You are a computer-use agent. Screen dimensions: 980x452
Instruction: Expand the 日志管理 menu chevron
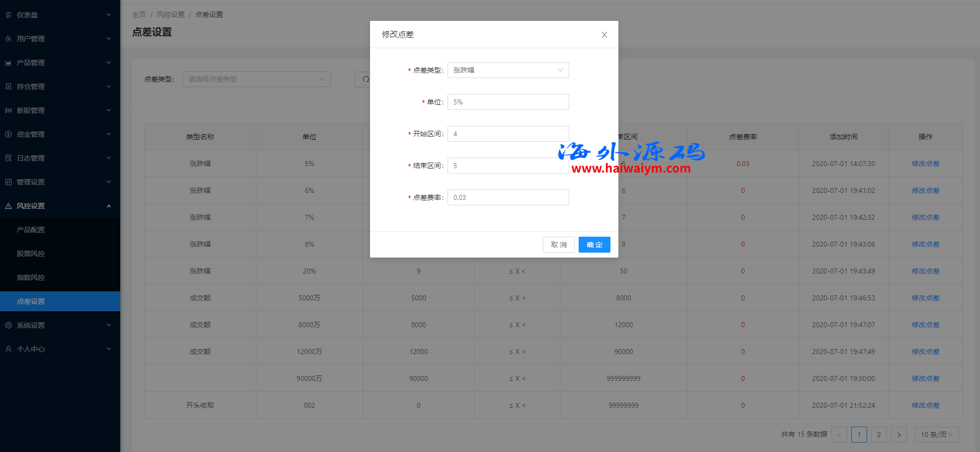coord(109,158)
